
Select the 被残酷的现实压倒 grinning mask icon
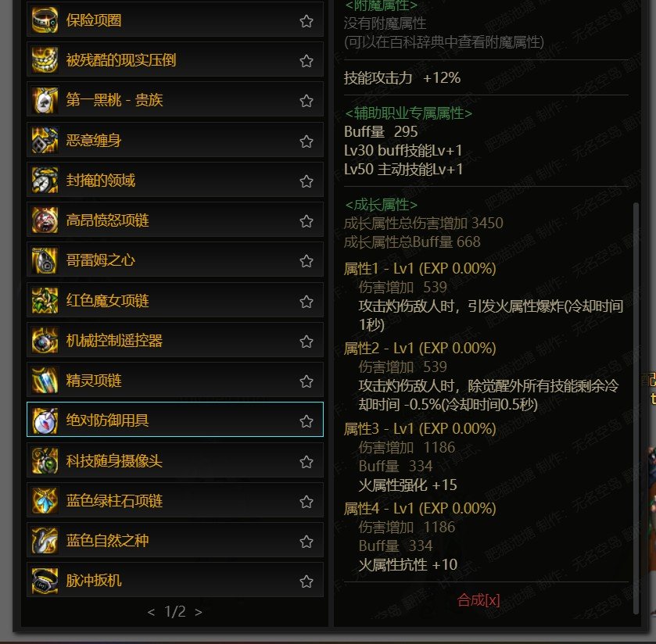(x=45, y=60)
